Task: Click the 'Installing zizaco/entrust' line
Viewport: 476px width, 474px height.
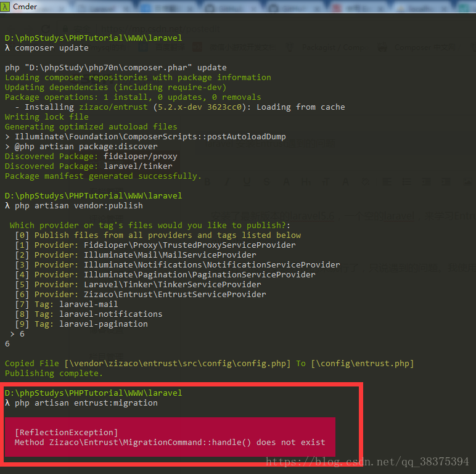Action: [179, 107]
